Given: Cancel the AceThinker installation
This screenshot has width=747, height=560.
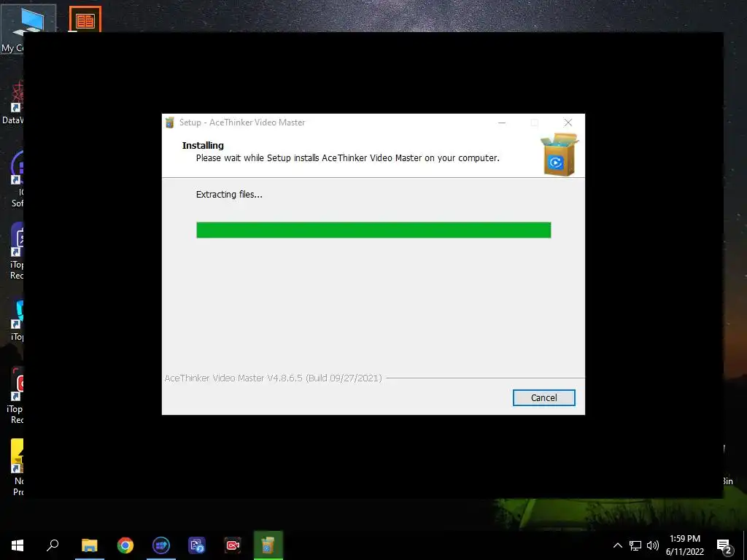Looking at the screenshot, I should (543, 397).
